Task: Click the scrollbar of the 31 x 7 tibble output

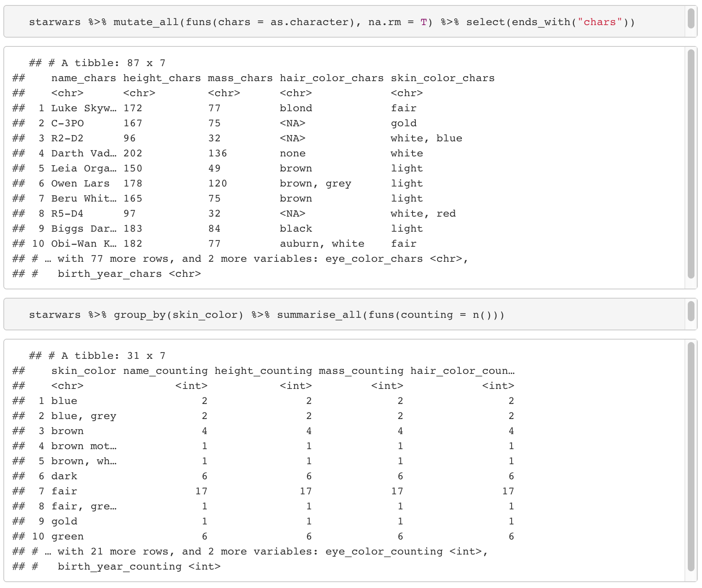Action: (x=691, y=457)
